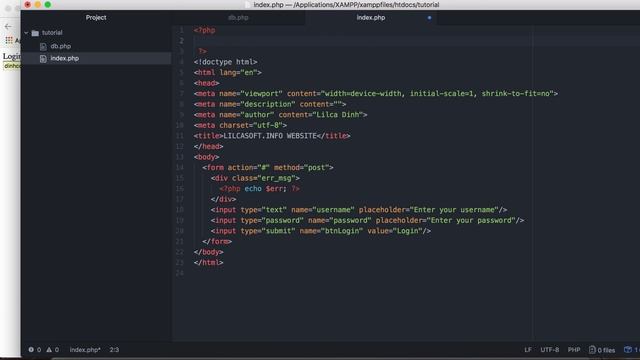Image resolution: width=640 pixels, height=360 pixels.
Task: Click line number 14 in gutter
Action: coord(180,168)
